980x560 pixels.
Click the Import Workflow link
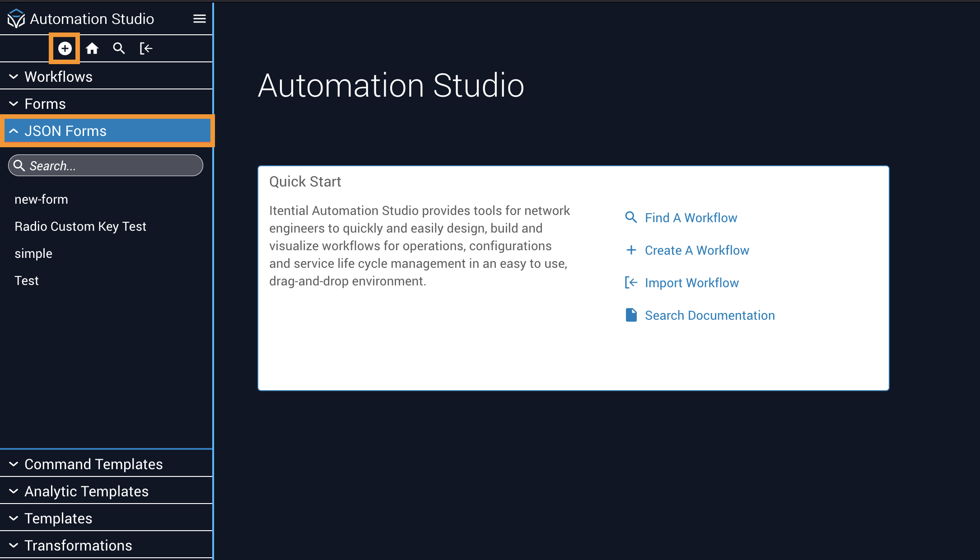point(691,283)
